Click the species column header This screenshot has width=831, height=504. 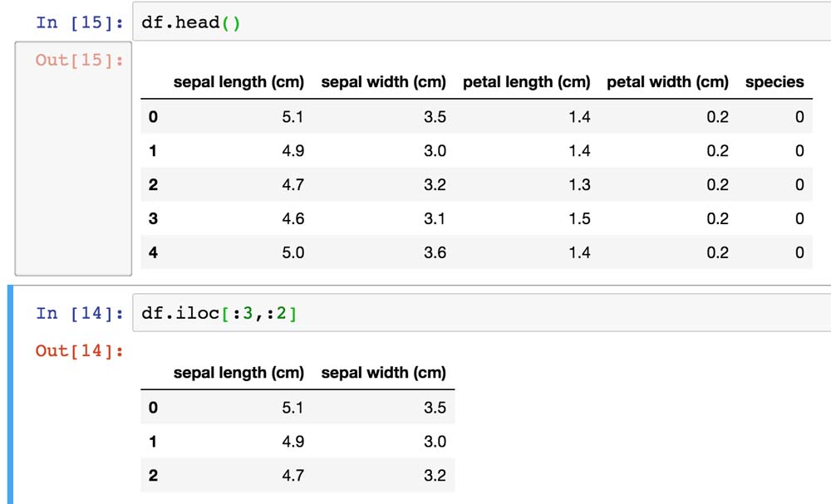click(x=774, y=82)
